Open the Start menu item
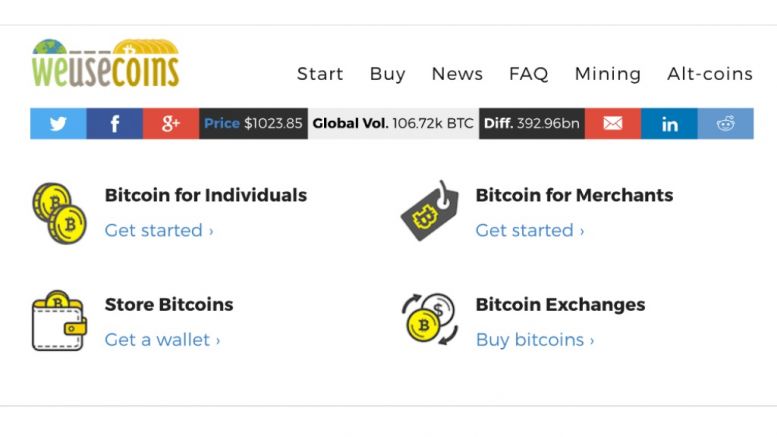This screenshot has width=777, height=437. point(320,74)
